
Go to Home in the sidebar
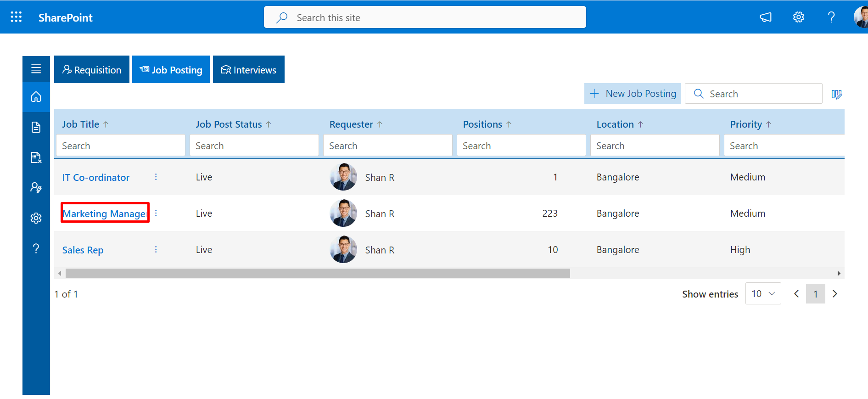[36, 97]
